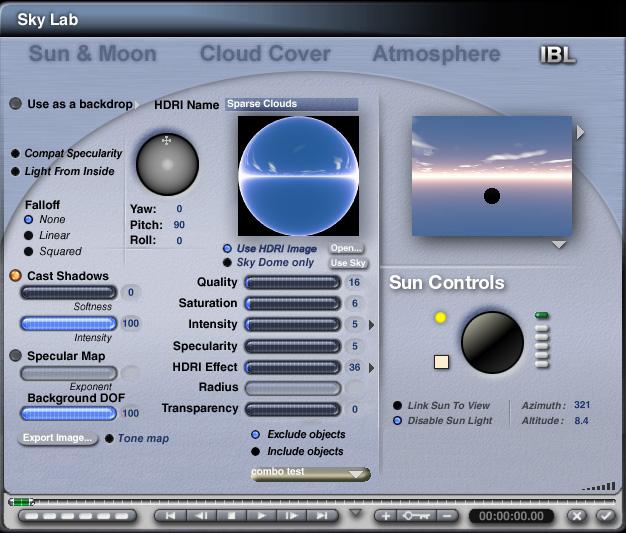Click the Roll value 0
Image resolution: width=626 pixels, height=533 pixels.
179,241
